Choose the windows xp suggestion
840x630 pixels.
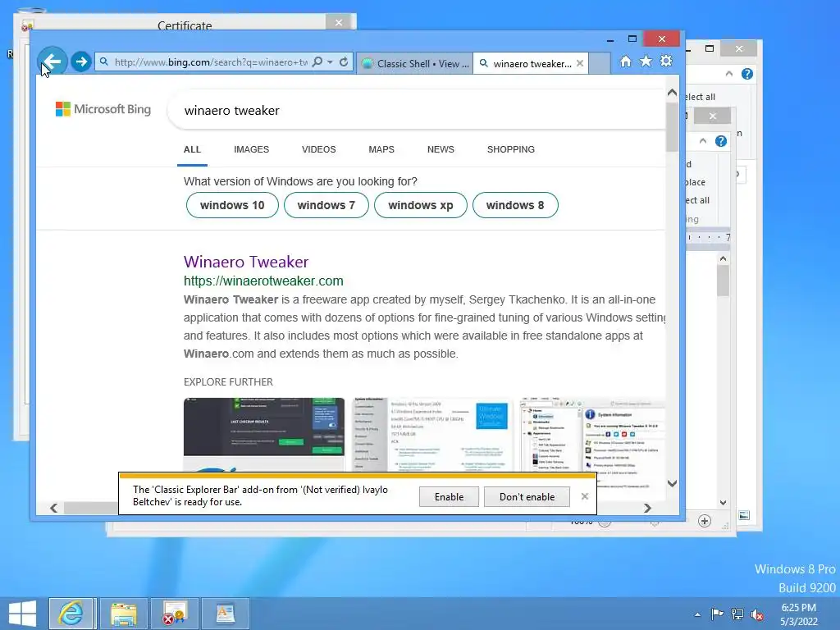tap(421, 205)
